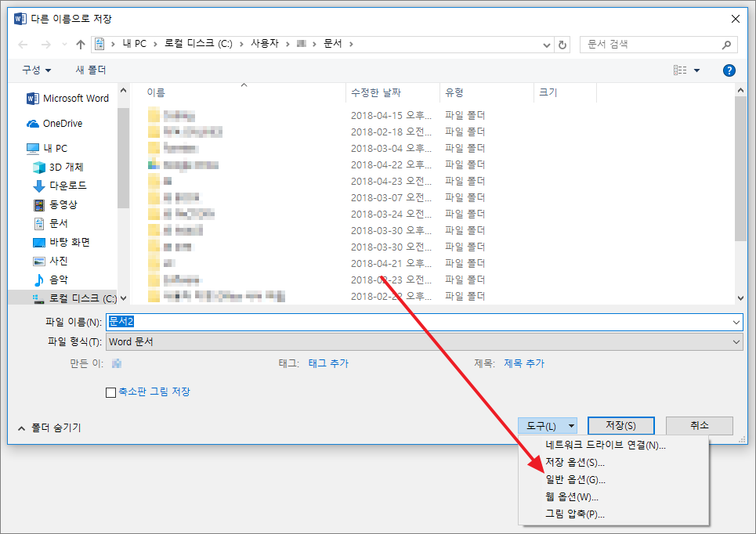Open the 음악 folder

pyautogui.click(x=51, y=280)
